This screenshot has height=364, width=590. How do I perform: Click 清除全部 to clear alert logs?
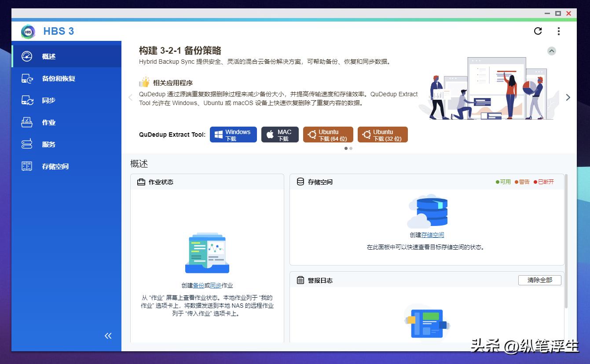539,280
